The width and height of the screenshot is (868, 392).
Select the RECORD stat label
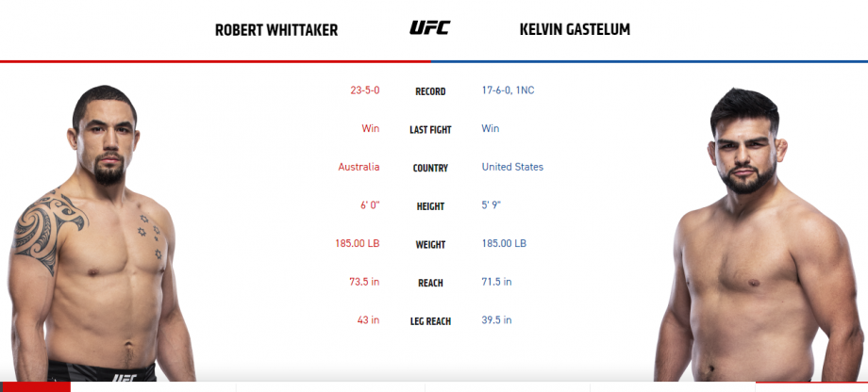point(430,91)
